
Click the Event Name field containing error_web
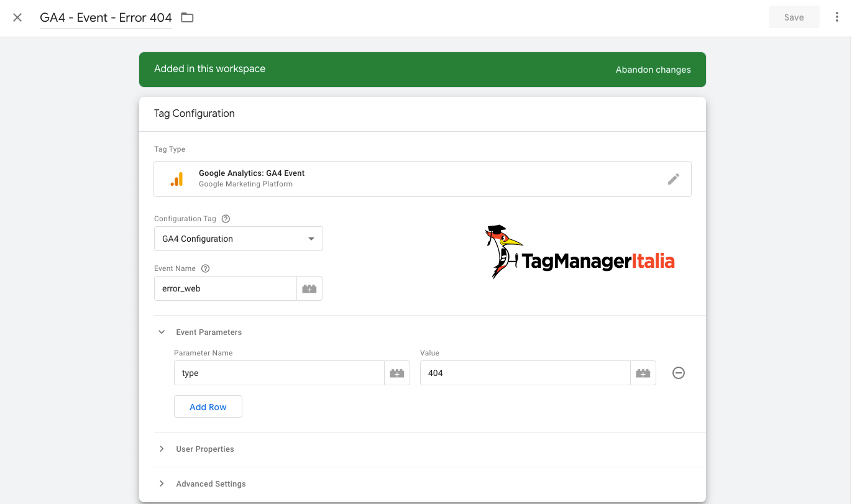226,288
